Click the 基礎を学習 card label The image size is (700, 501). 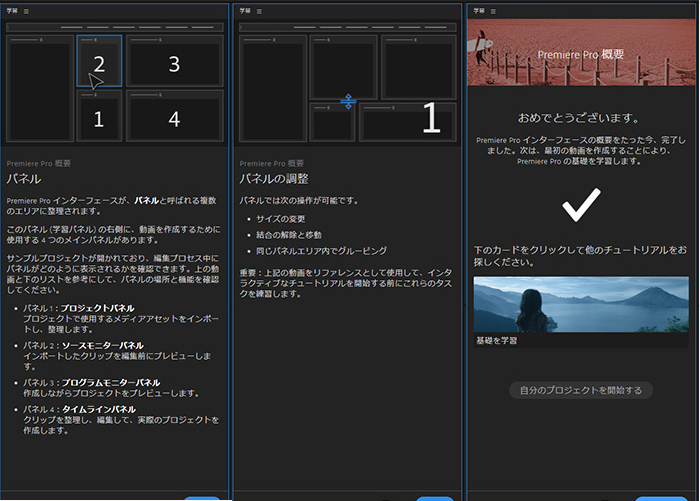[x=496, y=341]
